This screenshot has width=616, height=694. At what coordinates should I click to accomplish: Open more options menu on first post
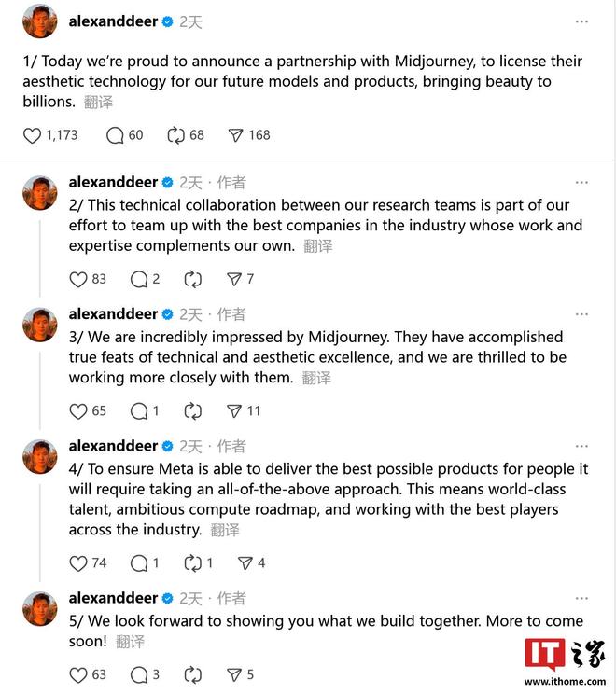(581, 21)
